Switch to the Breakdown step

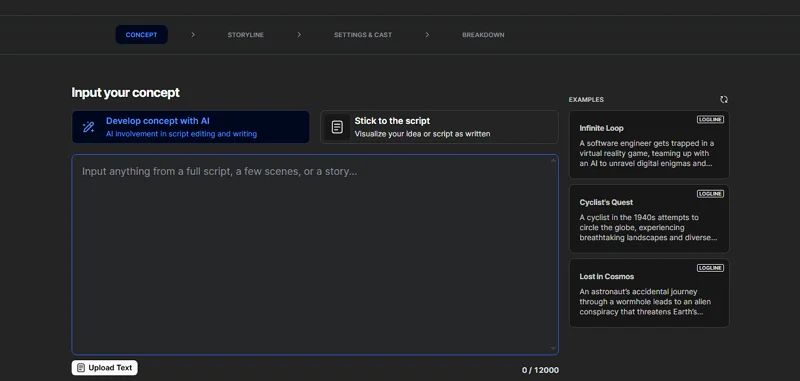click(483, 35)
